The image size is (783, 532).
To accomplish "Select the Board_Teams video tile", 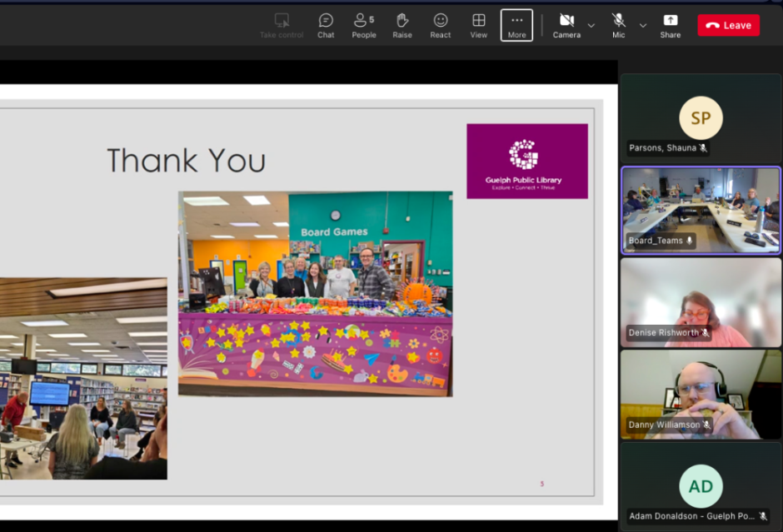I will click(701, 210).
